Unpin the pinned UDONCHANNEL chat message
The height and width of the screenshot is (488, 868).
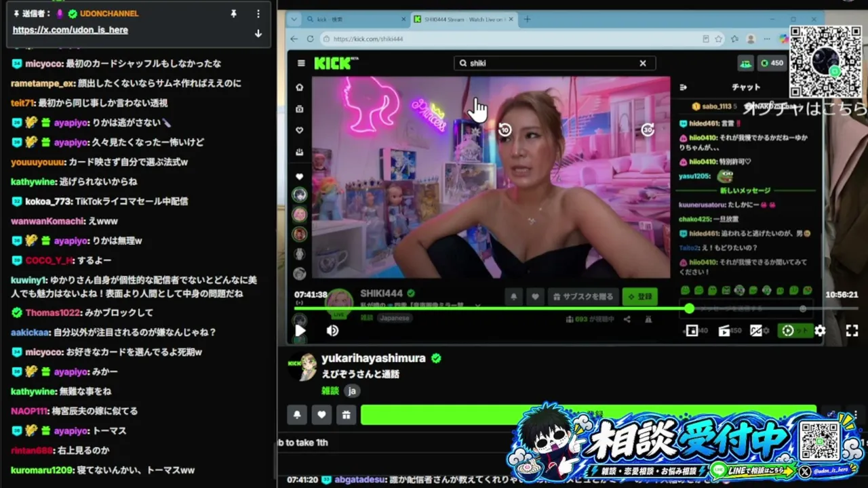[x=233, y=14]
